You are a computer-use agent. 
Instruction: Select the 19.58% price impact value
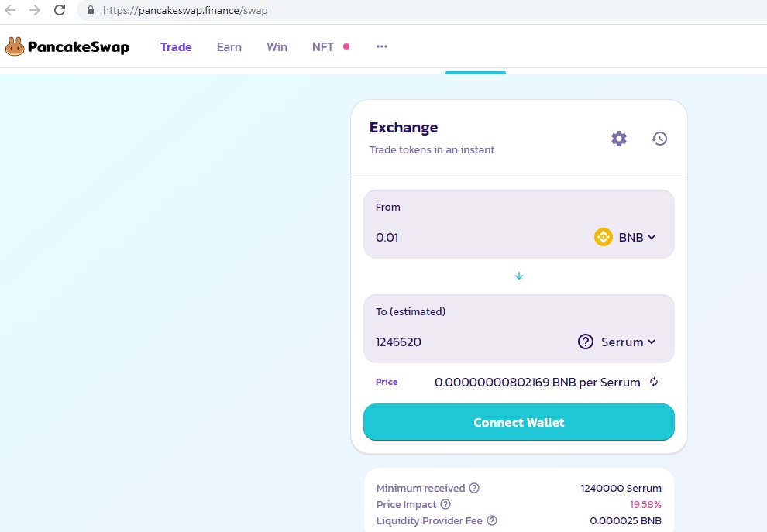pyautogui.click(x=645, y=504)
